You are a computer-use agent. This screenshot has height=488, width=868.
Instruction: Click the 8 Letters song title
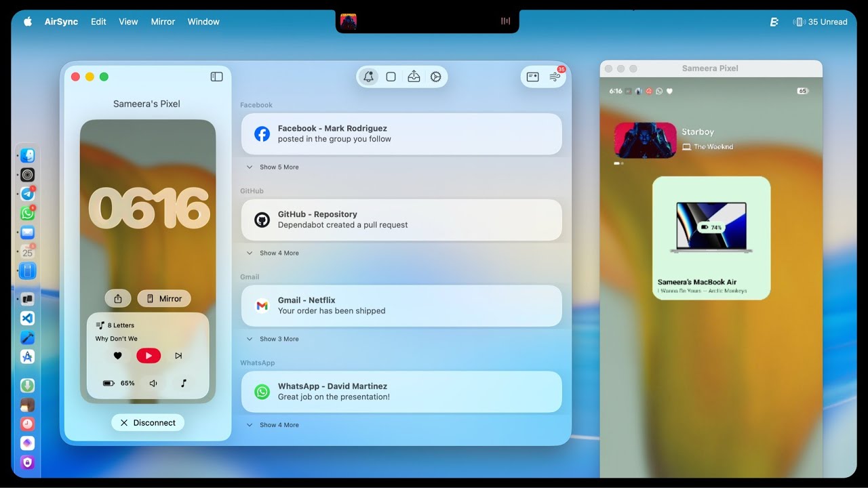click(121, 325)
